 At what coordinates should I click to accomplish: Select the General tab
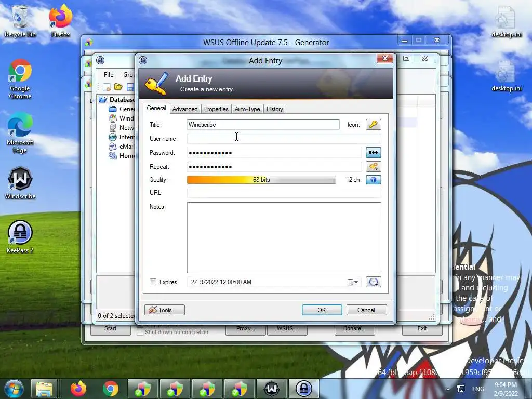pyautogui.click(x=156, y=108)
